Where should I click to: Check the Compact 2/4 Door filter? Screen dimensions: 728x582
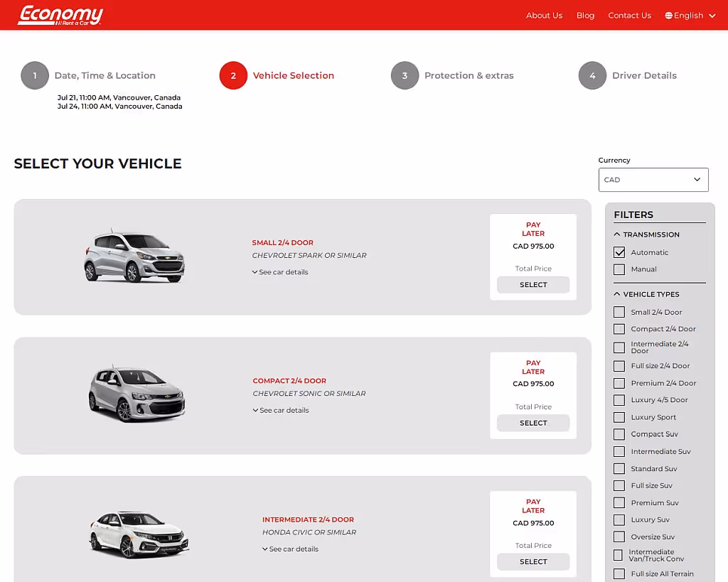point(619,329)
